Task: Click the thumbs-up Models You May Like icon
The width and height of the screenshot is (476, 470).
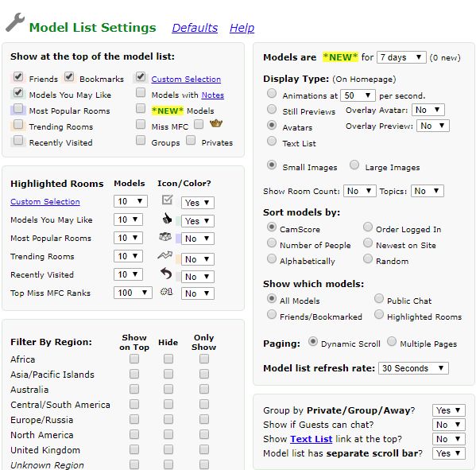Action: pyautogui.click(x=167, y=218)
